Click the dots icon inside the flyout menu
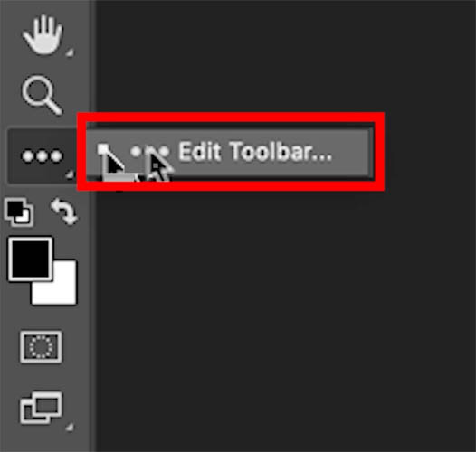The image size is (476, 452). click(149, 151)
